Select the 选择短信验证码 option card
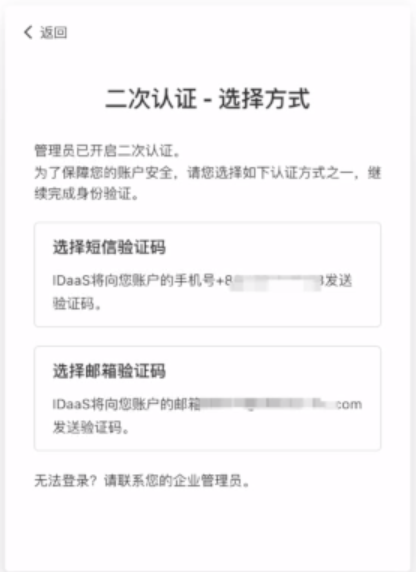This screenshot has height=572, width=416. 207,274
